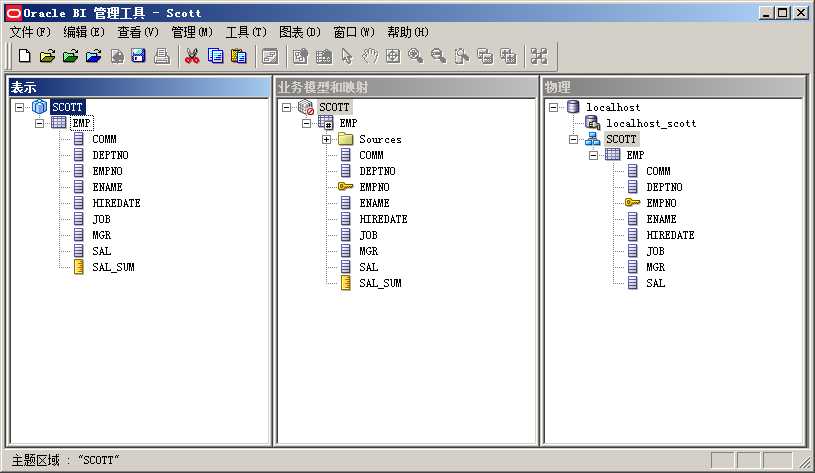The width and height of the screenshot is (815, 473).
Task: Click the 业务模型和映射 panel title bar
Action: [x=406, y=87]
